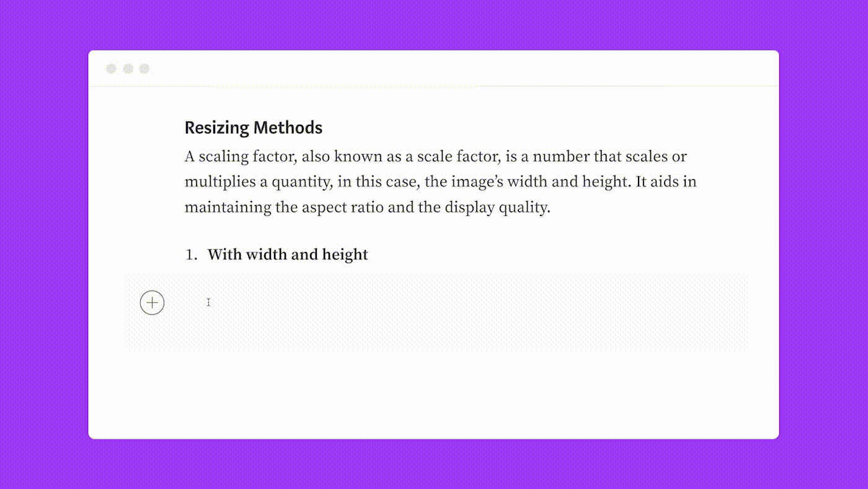
Task: Click the word 'maintaining' in the paragraph
Action: [227, 207]
